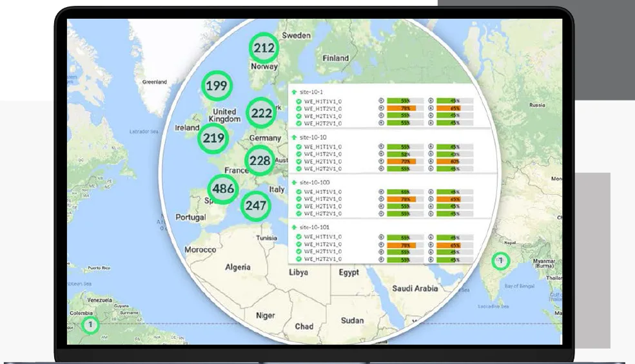Open the single marker over India
The height and width of the screenshot is (364, 635).
pos(500,261)
